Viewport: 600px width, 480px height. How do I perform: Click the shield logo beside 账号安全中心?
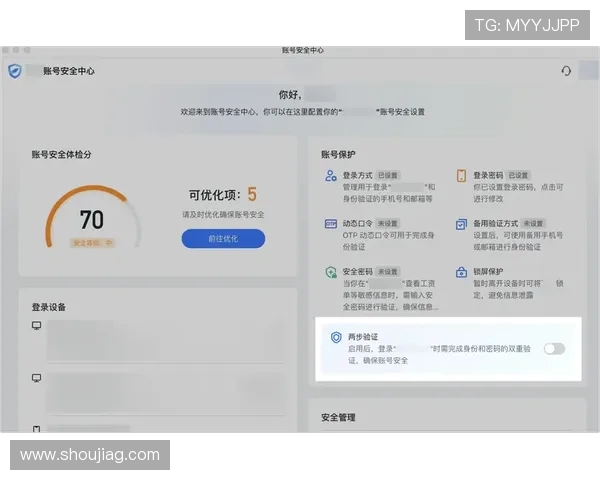click(15, 71)
